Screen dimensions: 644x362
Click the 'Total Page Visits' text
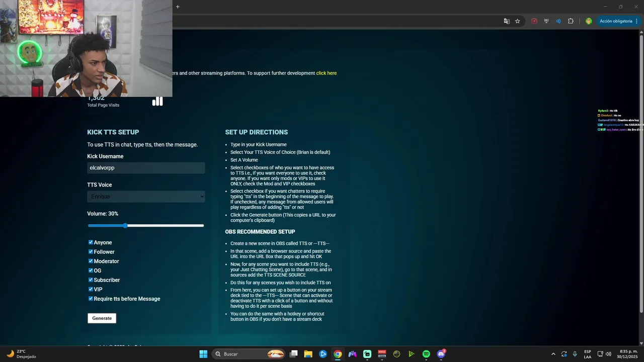[x=103, y=105]
